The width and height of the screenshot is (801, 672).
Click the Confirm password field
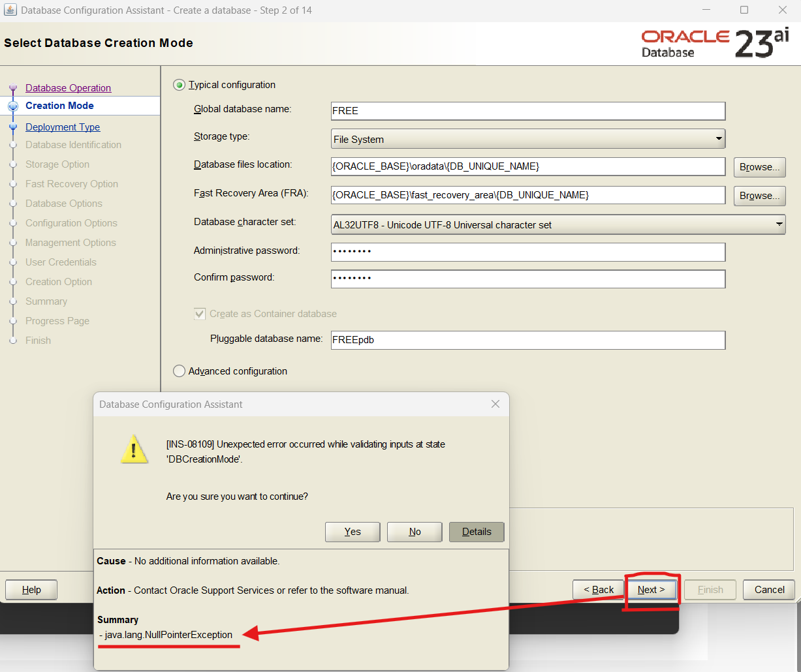(x=528, y=279)
